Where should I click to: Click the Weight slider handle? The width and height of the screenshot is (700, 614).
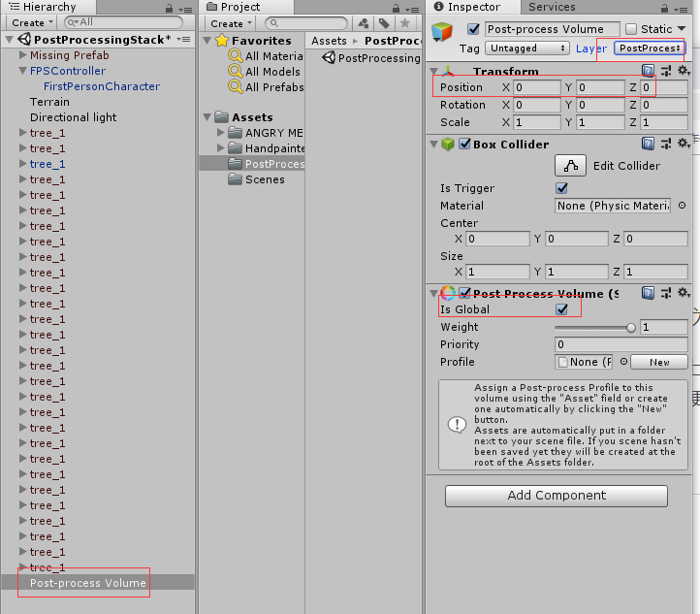[x=631, y=328]
